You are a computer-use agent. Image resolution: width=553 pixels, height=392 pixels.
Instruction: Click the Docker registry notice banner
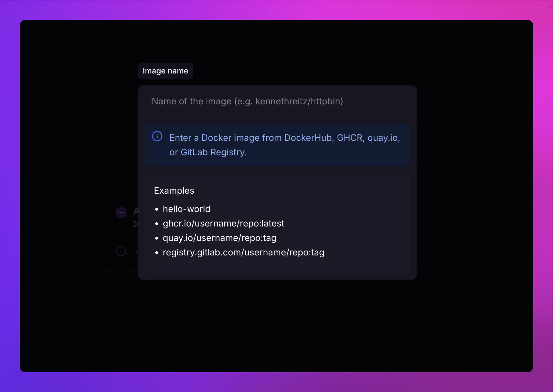277,145
